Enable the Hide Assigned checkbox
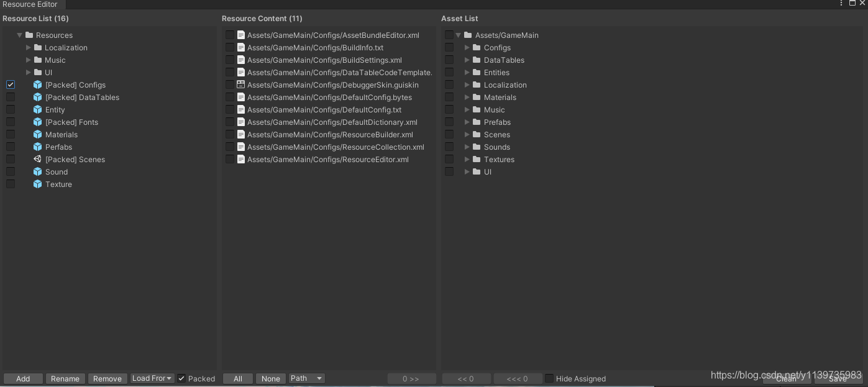The image size is (868, 387). point(549,378)
